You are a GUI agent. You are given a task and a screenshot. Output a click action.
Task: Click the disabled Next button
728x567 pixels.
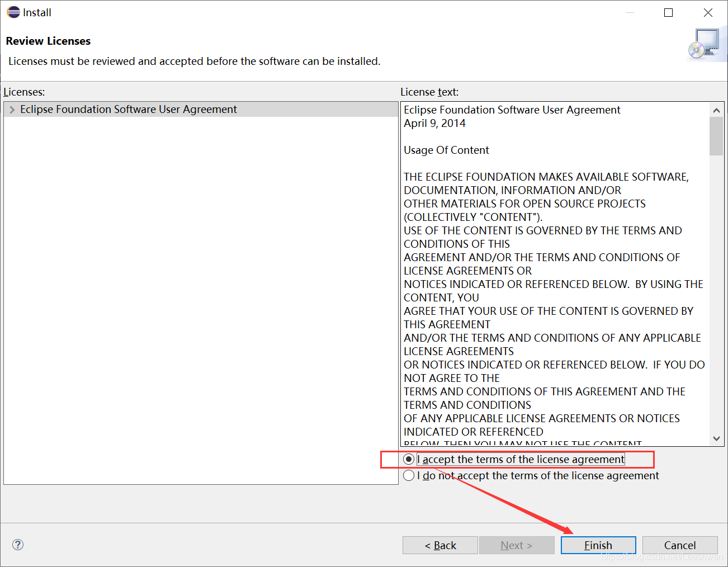tap(517, 545)
